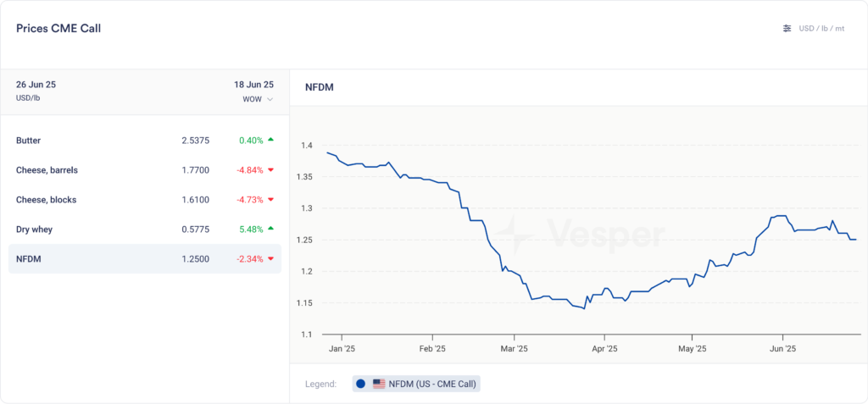Select the Dry whey row
This screenshot has width=868, height=404.
tap(144, 229)
